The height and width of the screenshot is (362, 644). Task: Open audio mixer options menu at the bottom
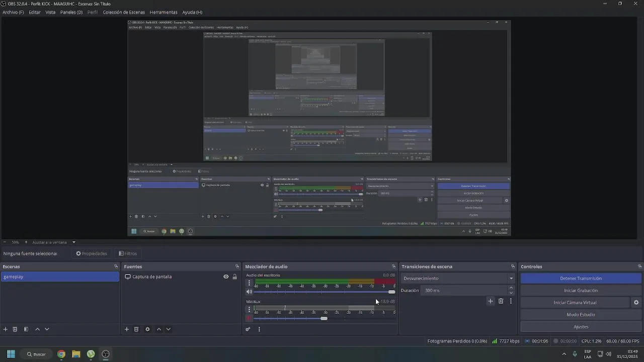(259, 329)
